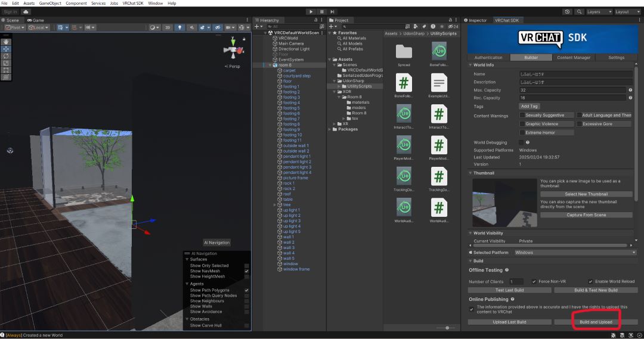This screenshot has height=339, width=644.
Task: Enable Graphic Violence content warning
Action: point(522,124)
